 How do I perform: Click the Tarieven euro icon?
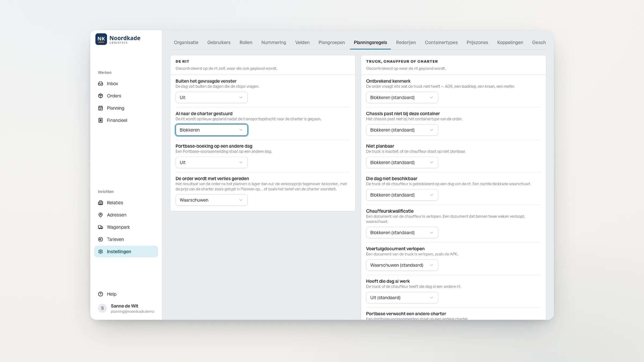[x=101, y=239]
